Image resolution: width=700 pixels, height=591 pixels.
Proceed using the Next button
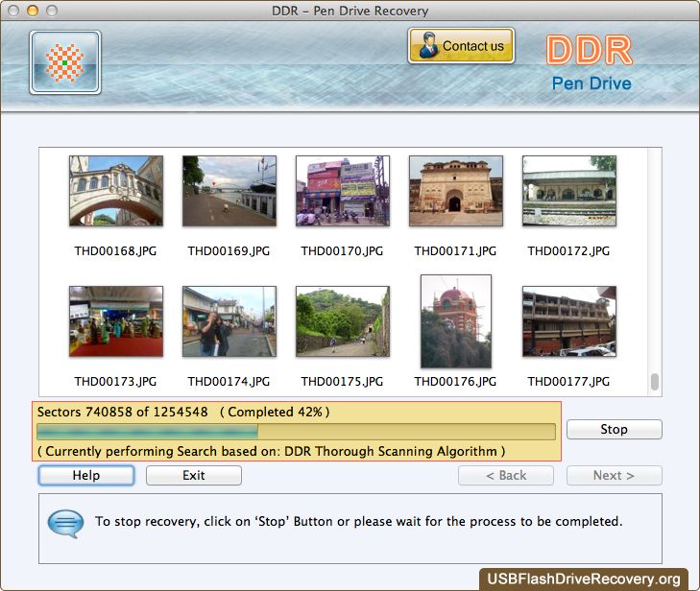click(x=614, y=475)
